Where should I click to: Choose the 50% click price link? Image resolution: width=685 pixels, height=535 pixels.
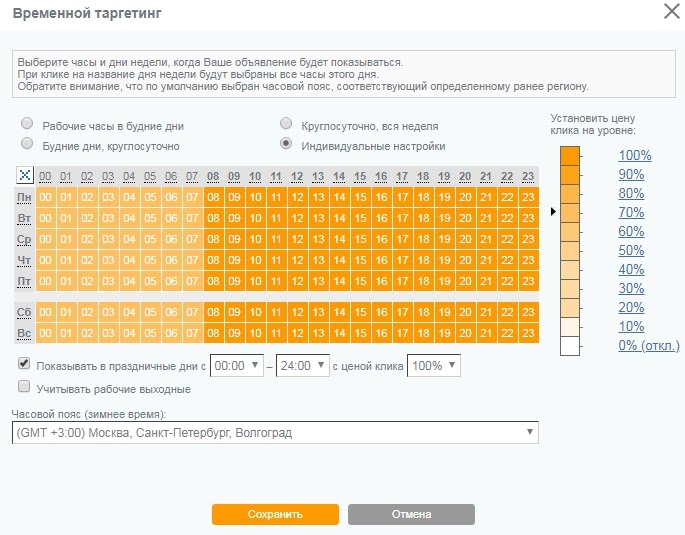coord(630,250)
